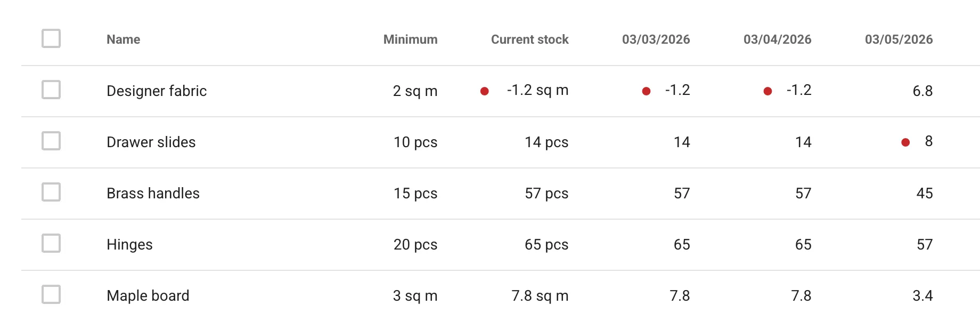Image resolution: width=980 pixels, height=321 pixels.
Task: Click the 03/05/2026 column header
Action: pos(899,39)
